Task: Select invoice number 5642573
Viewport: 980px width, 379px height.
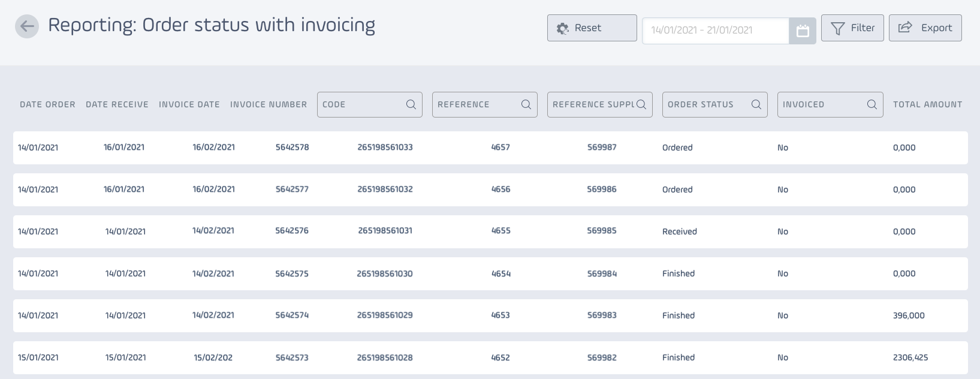Action: point(292,357)
